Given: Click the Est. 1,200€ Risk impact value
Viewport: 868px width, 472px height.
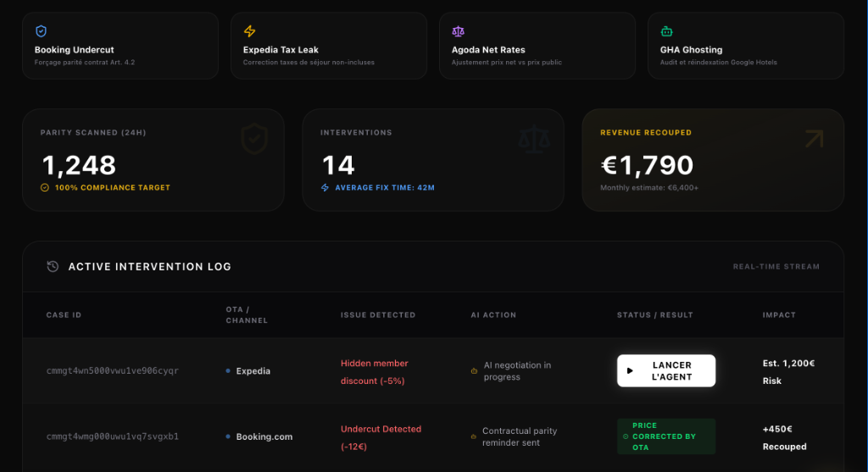Looking at the screenshot, I should (x=788, y=372).
